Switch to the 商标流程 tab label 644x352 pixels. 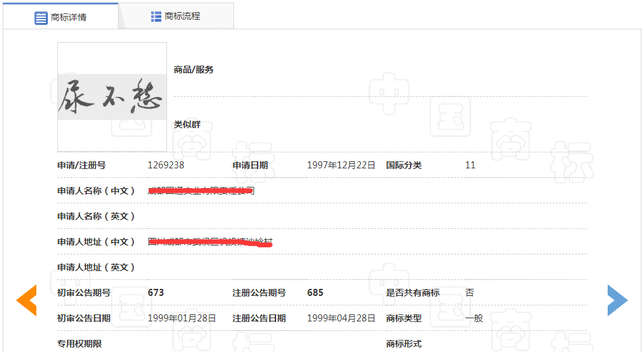[x=182, y=17]
